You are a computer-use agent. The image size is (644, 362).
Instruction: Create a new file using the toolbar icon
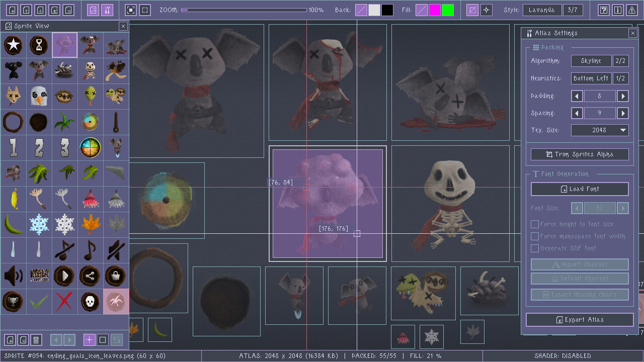(x=12, y=10)
